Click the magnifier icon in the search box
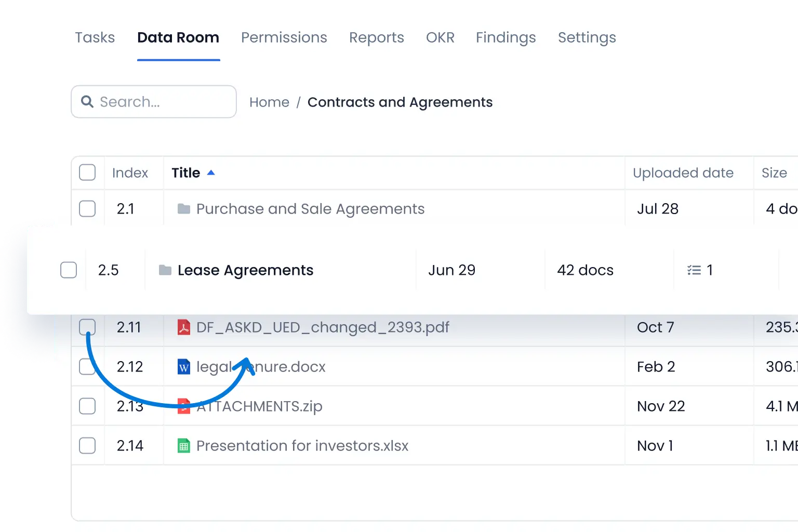Image resolution: width=798 pixels, height=532 pixels. point(87,102)
